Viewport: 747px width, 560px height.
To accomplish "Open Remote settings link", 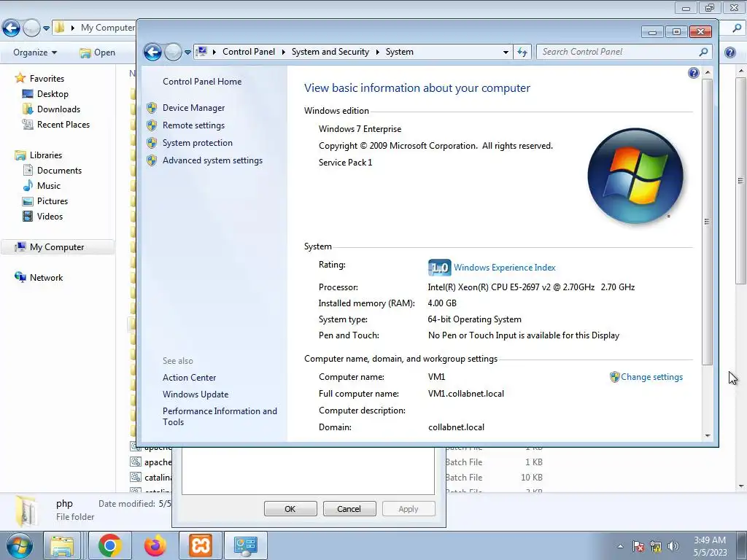I will point(193,125).
